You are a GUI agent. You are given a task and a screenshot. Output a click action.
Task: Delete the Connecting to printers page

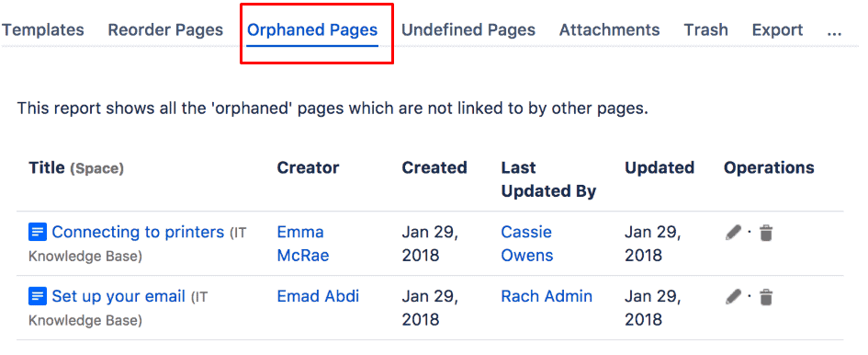pyautogui.click(x=766, y=233)
